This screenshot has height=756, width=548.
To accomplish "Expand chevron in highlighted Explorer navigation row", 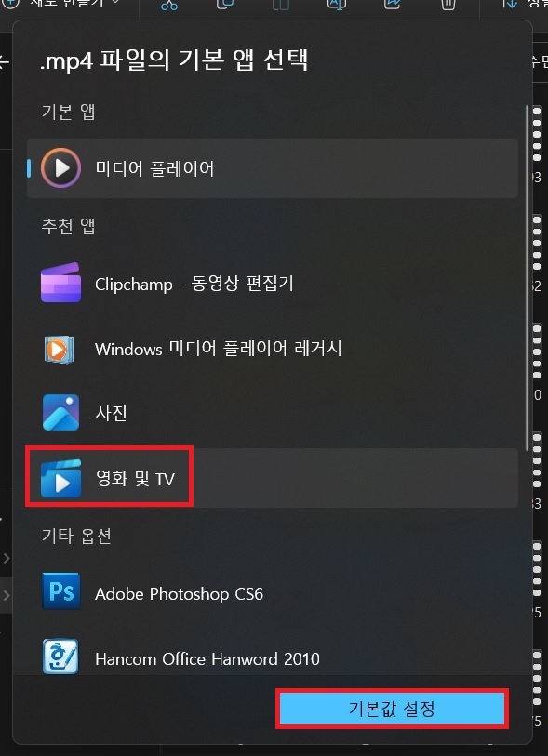I will pos(7,595).
